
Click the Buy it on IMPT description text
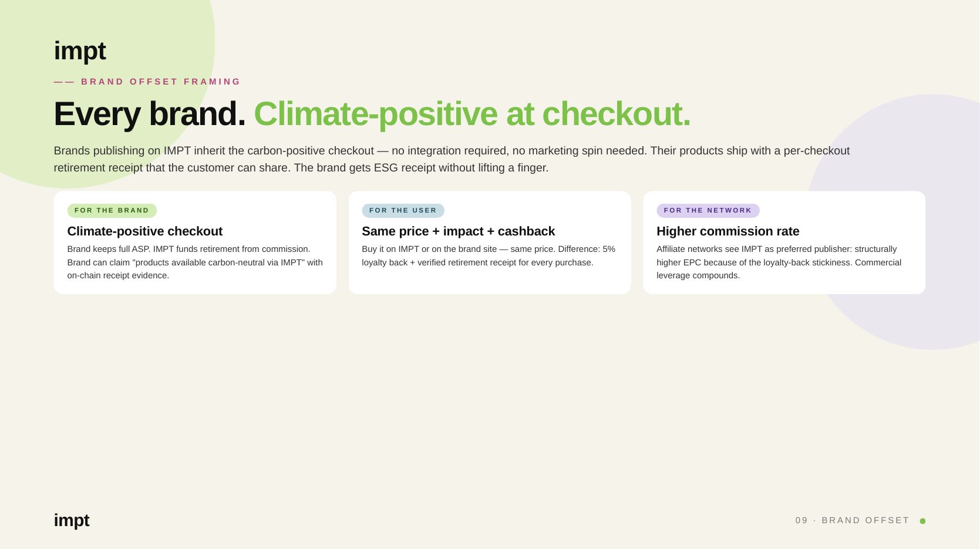(489, 256)
